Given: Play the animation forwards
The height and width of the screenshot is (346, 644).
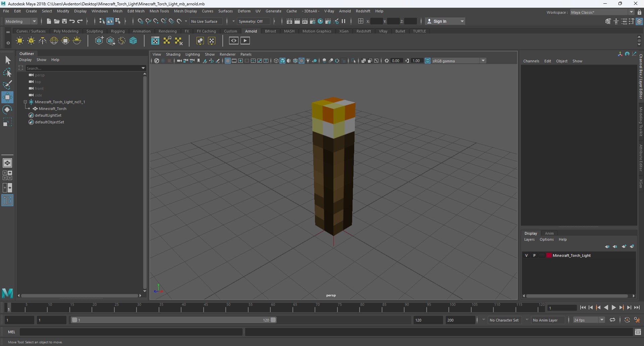Looking at the screenshot, I should [x=613, y=307].
